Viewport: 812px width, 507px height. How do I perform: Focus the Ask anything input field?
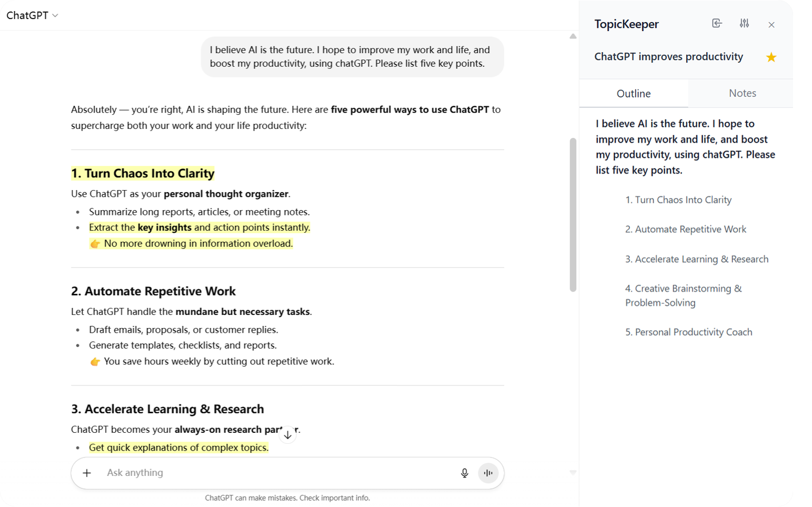279,473
